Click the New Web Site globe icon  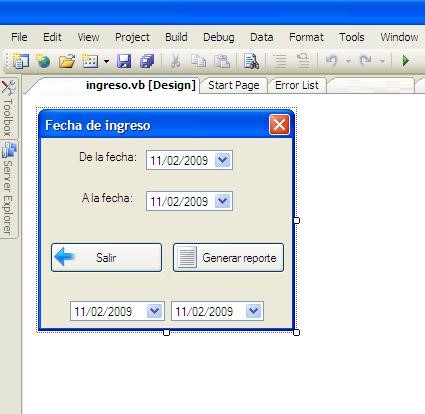click(x=43, y=61)
